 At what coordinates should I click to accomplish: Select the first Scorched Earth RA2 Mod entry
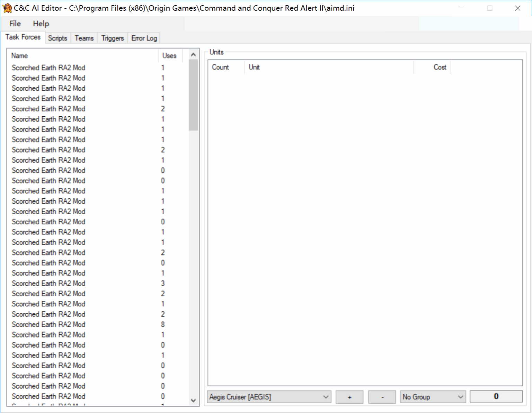click(x=48, y=68)
